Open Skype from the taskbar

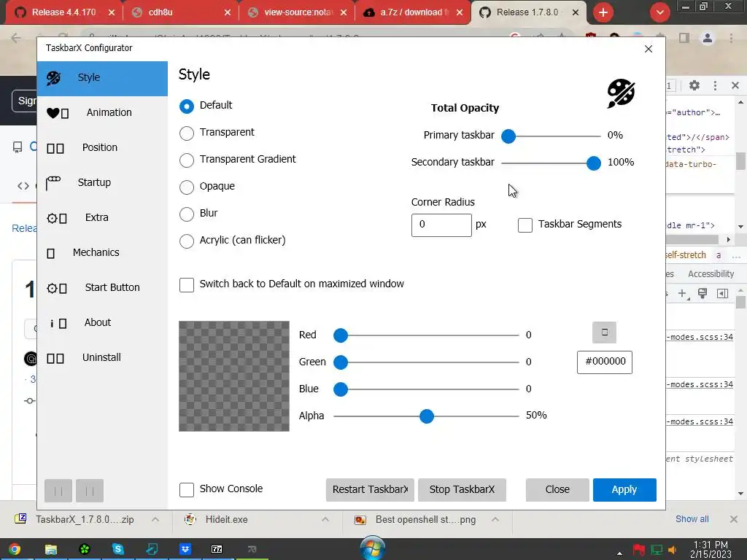[117, 550]
